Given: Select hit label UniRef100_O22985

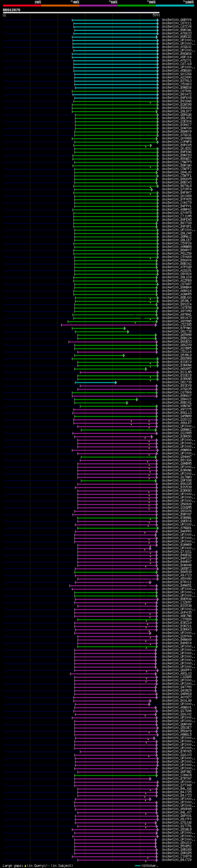Looking at the screenshot, I should click(x=176, y=433).
